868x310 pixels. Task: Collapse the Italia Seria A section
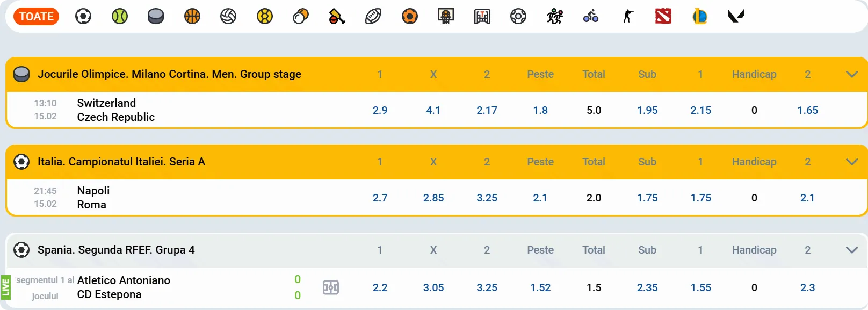pos(852,162)
